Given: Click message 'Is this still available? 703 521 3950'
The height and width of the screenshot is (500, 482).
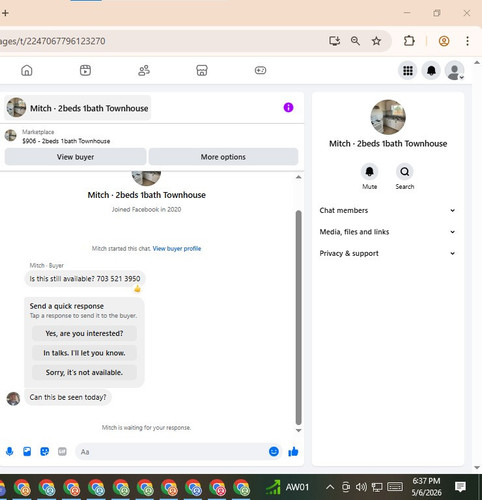Looking at the screenshot, I should [x=85, y=279].
